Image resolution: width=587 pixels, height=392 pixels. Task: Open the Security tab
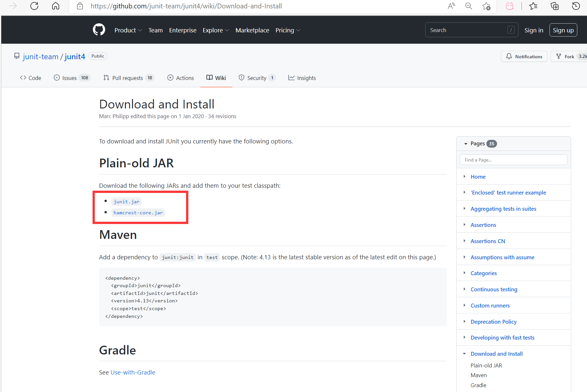click(x=257, y=78)
